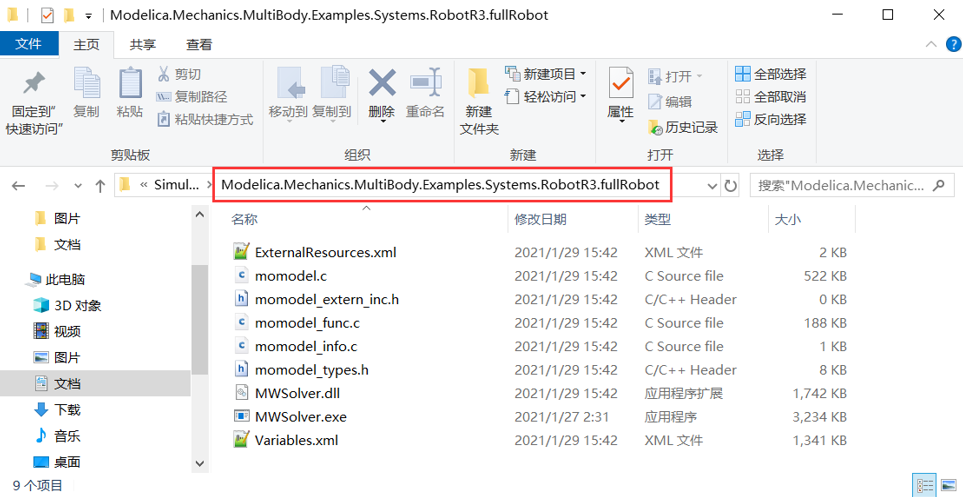Click the Rename button
Screen dimensions: 963x497
tap(425, 92)
